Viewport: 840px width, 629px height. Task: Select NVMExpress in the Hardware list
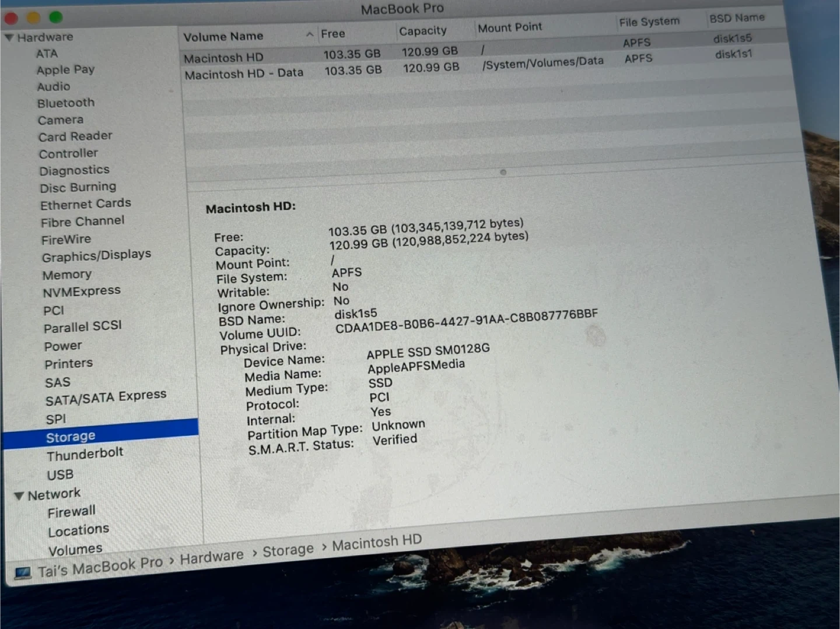coord(82,291)
